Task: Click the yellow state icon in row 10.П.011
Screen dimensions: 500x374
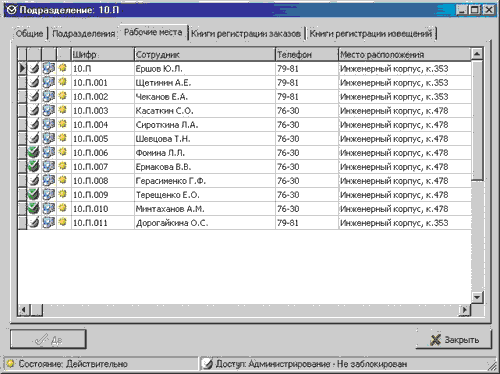Action: [x=63, y=222]
